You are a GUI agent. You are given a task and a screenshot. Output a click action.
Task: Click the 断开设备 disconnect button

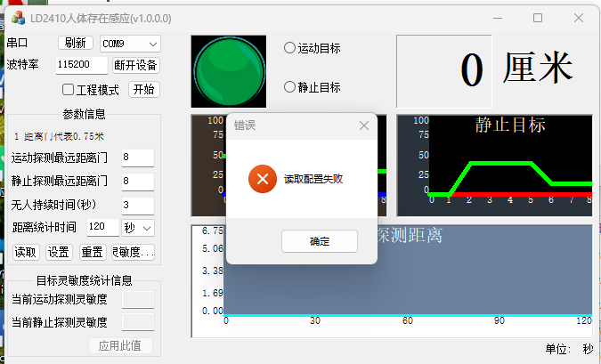coord(136,65)
